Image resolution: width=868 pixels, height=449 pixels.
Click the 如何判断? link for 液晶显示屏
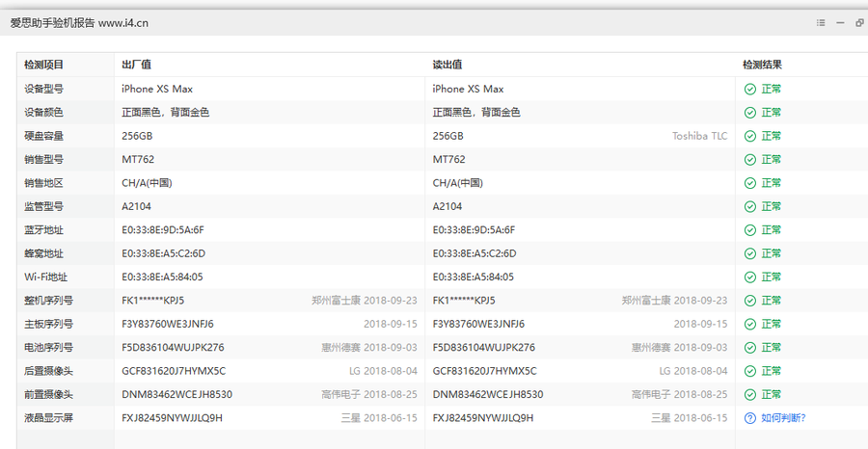(783, 418)
